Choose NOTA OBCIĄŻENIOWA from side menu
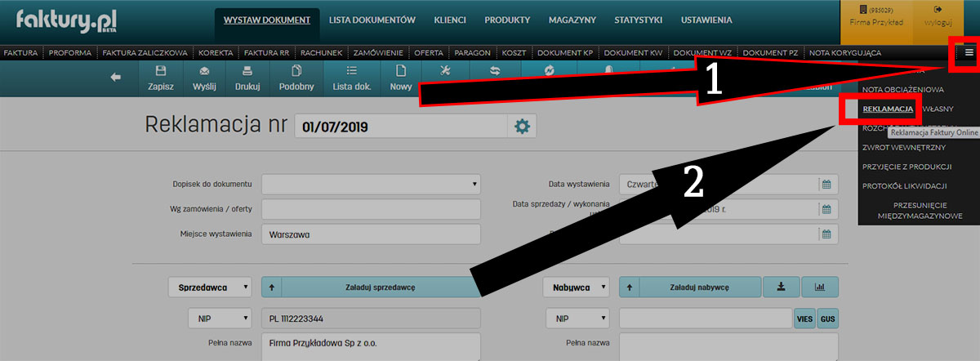The image size is (980, 361). point(903,89)
